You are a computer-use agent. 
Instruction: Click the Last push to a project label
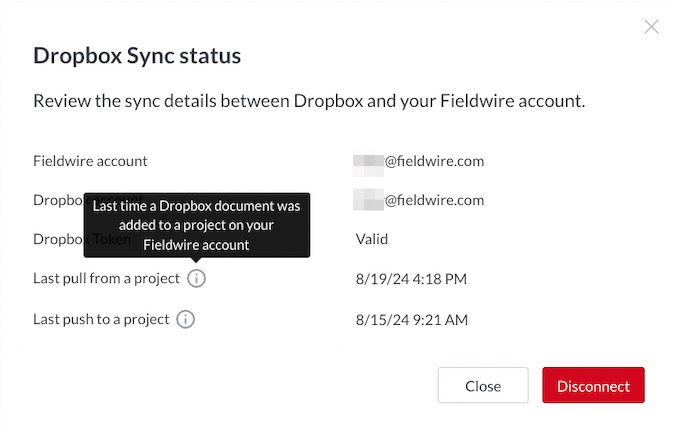coord(101,319)
